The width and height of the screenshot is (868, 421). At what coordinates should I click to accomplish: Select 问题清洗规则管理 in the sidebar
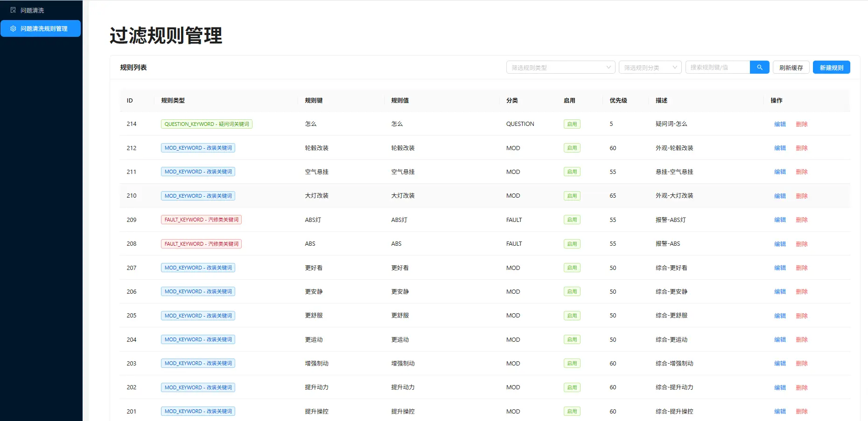click(x=41, y=28)
